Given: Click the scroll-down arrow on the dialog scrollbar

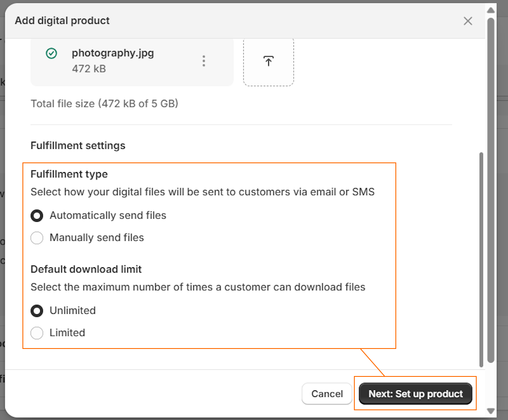Looking at the screenshot, I should click(491, 411).
